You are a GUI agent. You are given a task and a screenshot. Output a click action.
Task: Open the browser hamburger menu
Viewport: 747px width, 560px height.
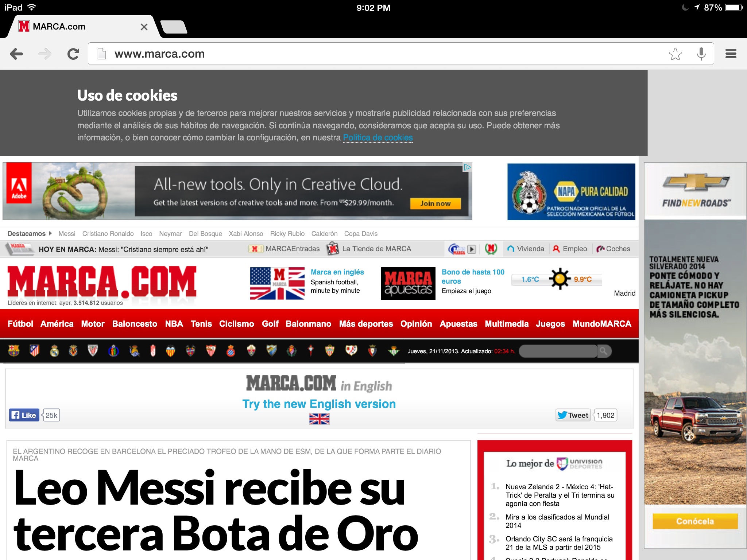[x=731, y=54]
